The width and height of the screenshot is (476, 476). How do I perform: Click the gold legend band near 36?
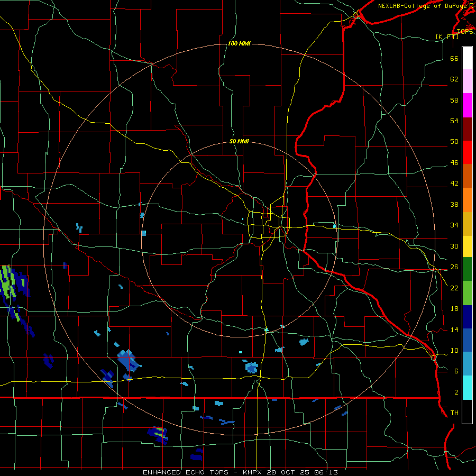(467, 224)
